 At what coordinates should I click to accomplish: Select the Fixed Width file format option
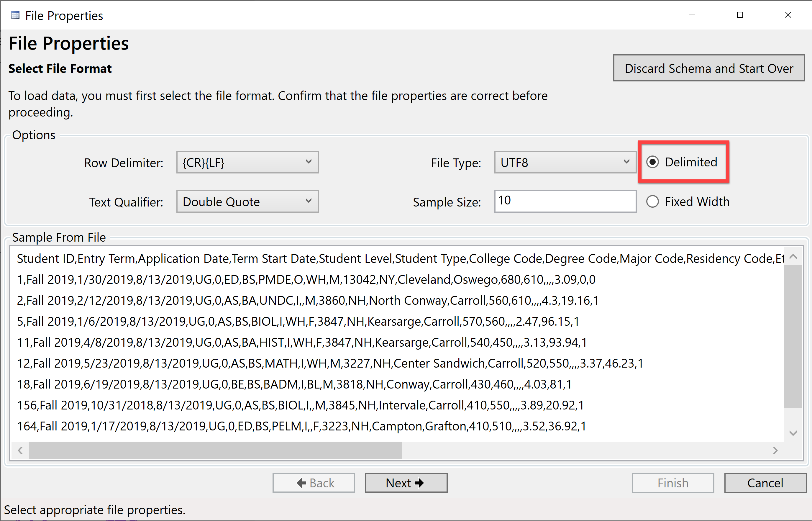pos(653,201)
